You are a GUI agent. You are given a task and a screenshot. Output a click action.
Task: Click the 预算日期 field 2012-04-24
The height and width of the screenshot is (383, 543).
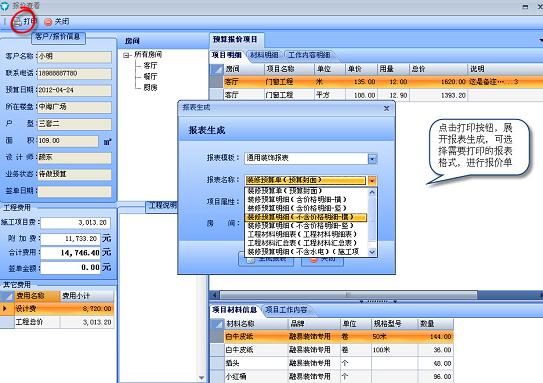[x=74, y=90]
